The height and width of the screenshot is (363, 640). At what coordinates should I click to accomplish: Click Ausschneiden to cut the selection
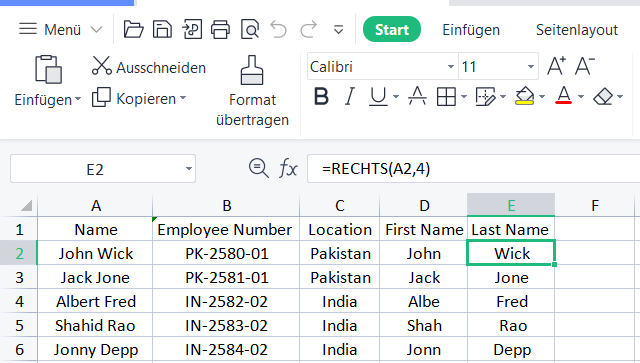pos(149,67)
